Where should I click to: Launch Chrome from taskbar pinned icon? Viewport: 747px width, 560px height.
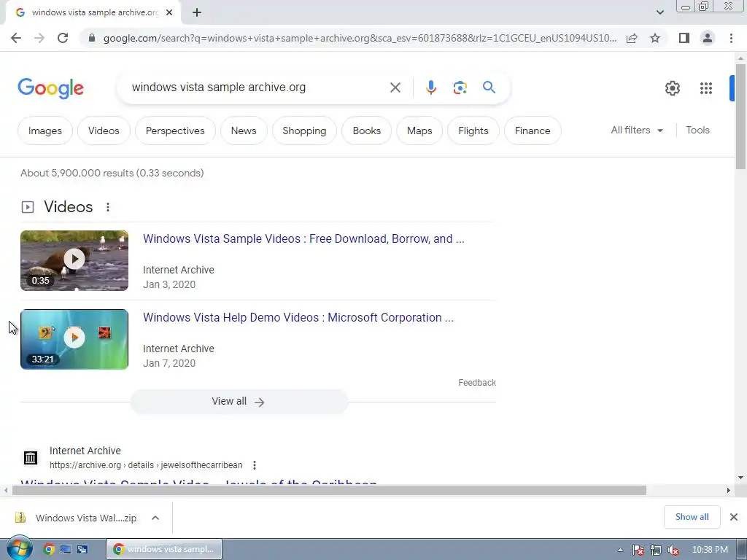(x=48, y=550)
